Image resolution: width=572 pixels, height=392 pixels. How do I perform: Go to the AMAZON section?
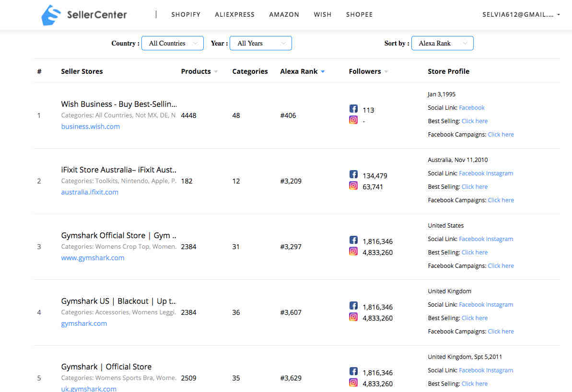pyautogui.click(x=284, y=14)
